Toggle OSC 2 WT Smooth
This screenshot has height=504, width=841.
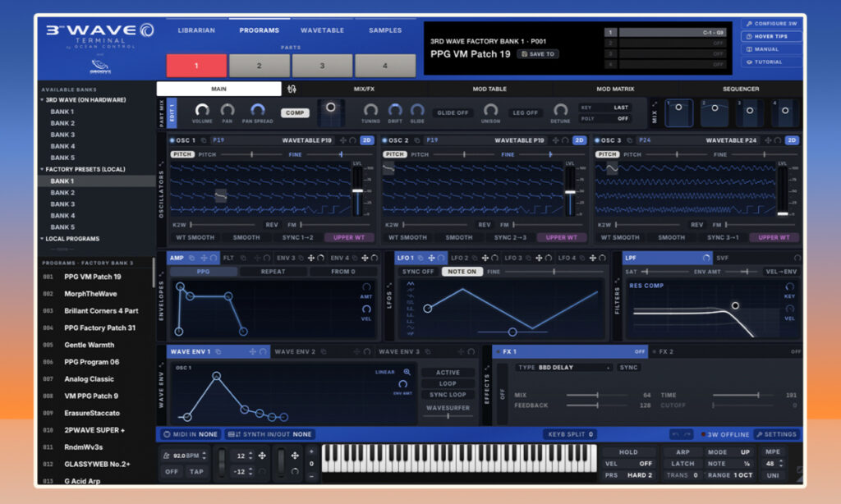click(x=407, y=237)
